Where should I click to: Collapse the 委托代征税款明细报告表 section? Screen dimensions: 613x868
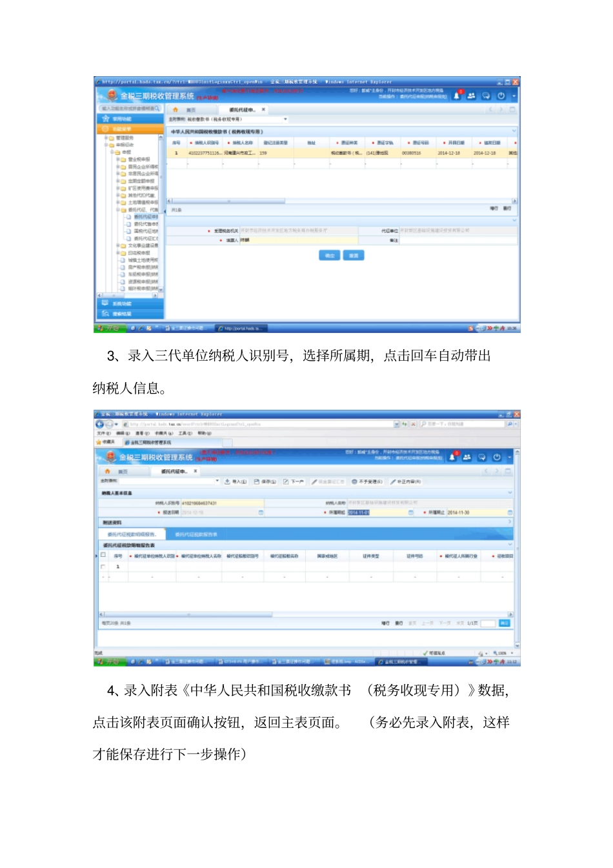coord(510,545)
